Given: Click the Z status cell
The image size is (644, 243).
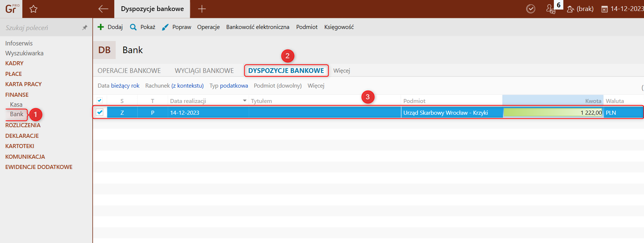Looking at the screenshot, I should pyautogui.click(x=122, y=113).
